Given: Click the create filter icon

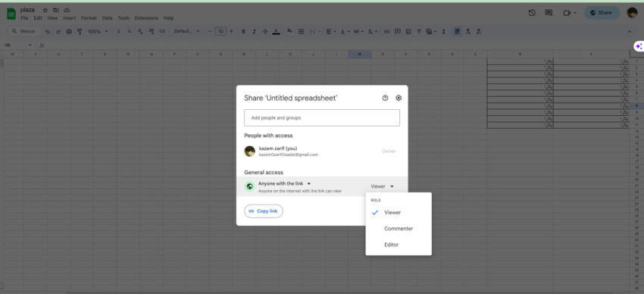Looking at the screenshot, I should 419,32.
